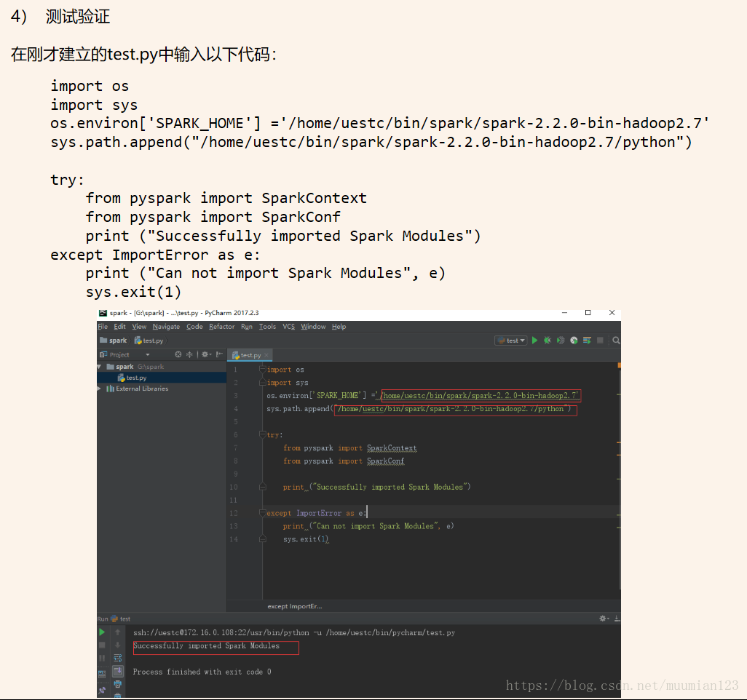Click Scroll from Source target icon

click(178, 354)
